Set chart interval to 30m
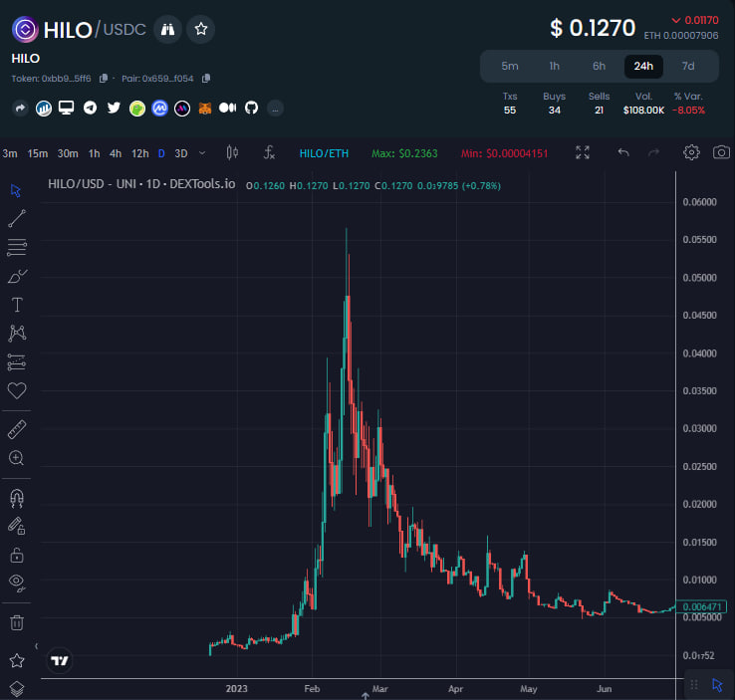This screenshot has width=735, height=700. tap(68, 153)
